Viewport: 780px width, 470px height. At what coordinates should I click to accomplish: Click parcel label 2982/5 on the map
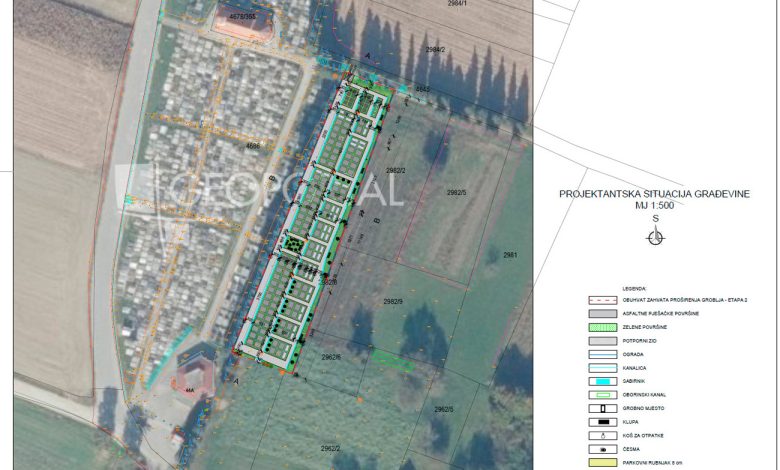point(458,192)
